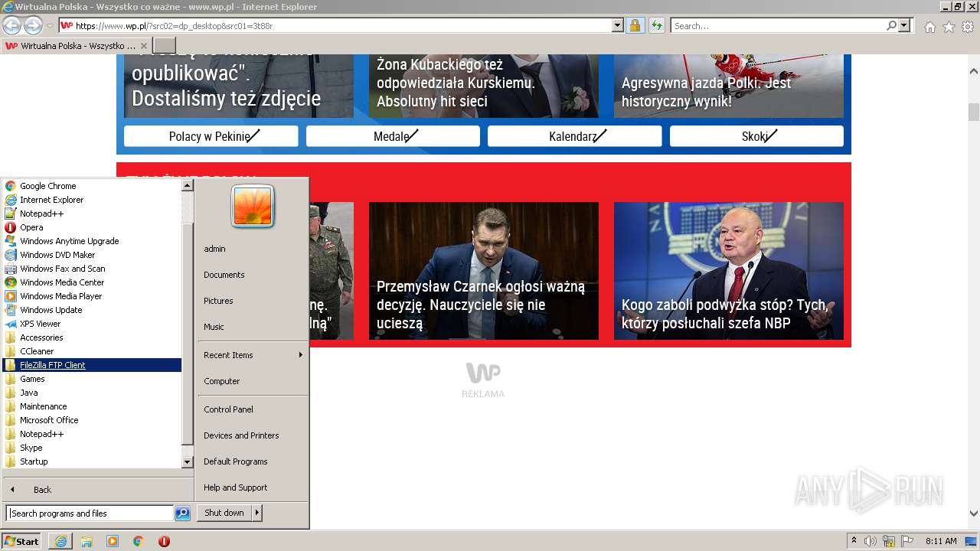Open Chrome icon on taskbar
This screenshot has height=551, width=980.
[138, 541]
